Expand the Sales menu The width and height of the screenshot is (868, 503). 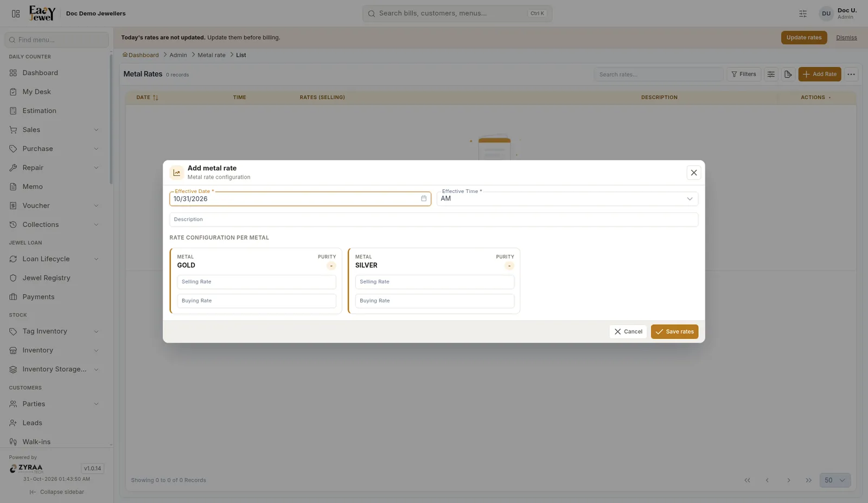tap(55, 130)
